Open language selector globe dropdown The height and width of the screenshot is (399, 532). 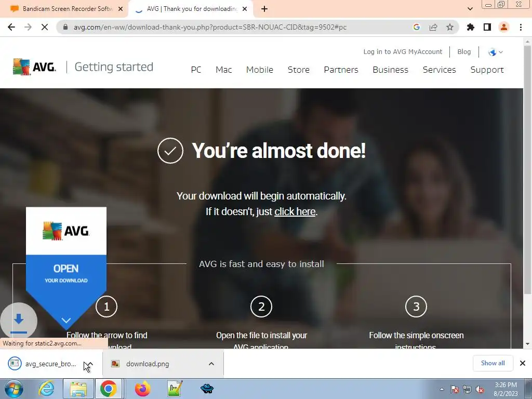pos(495,52)
